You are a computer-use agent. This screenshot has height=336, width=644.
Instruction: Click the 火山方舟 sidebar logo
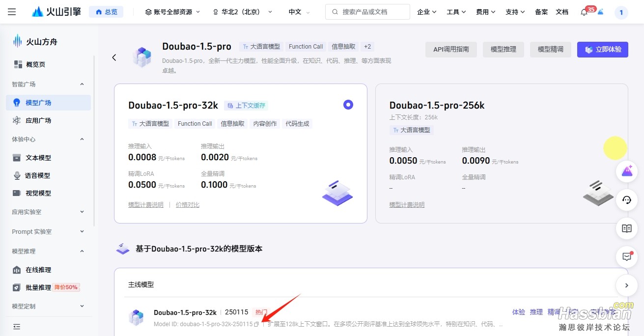[35, 42]
